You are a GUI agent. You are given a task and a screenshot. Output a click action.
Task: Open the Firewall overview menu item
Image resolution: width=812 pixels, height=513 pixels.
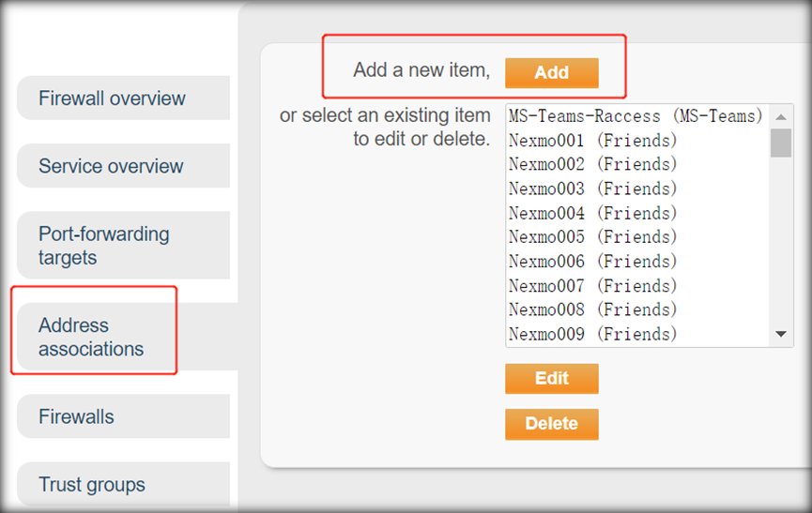124,98
